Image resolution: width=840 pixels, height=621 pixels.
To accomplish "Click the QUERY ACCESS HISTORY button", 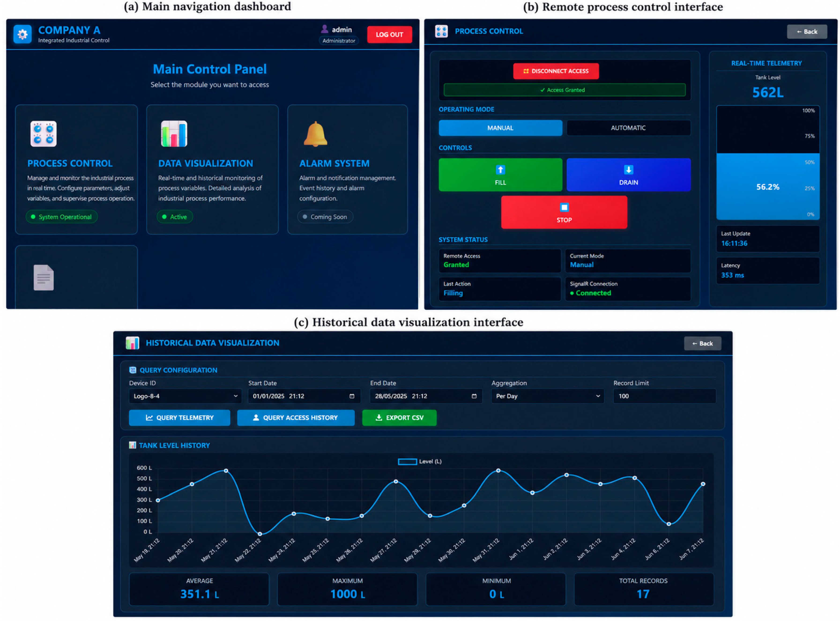I will [x=296, y=418].
